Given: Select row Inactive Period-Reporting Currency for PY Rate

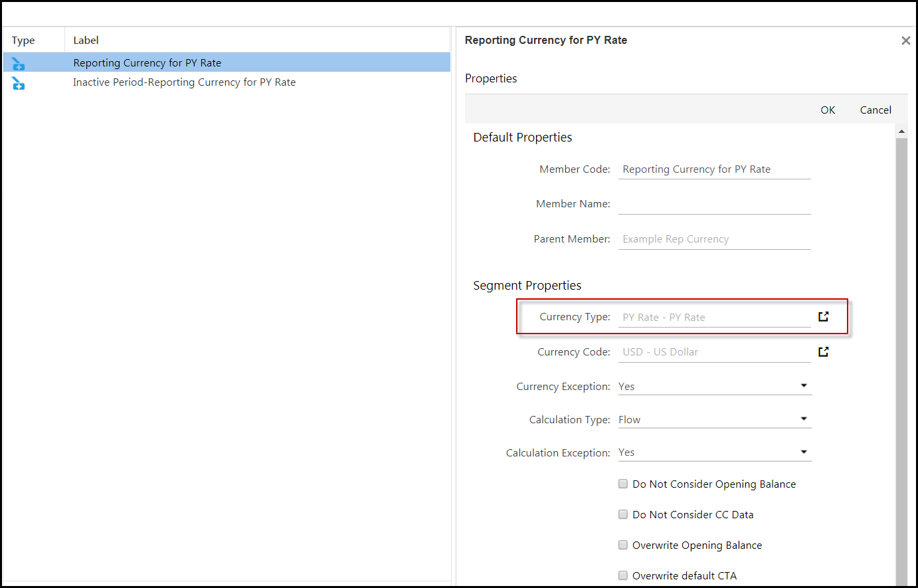Looking at the screenshot, I should tap(227, 82).
